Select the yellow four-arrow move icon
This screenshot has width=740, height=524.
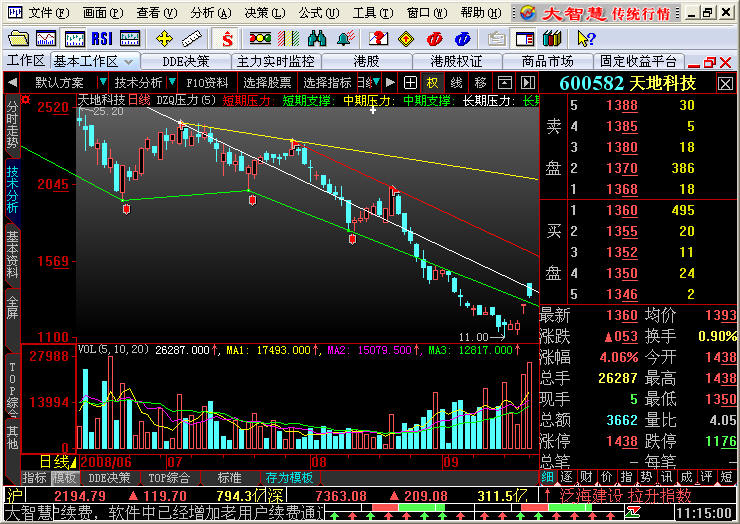[x=164, y=38]
